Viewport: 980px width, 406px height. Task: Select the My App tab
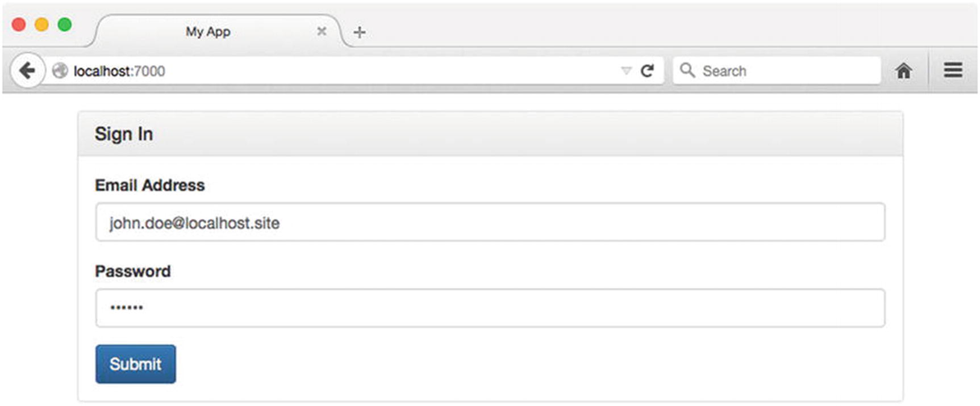[x=208, y=32]
